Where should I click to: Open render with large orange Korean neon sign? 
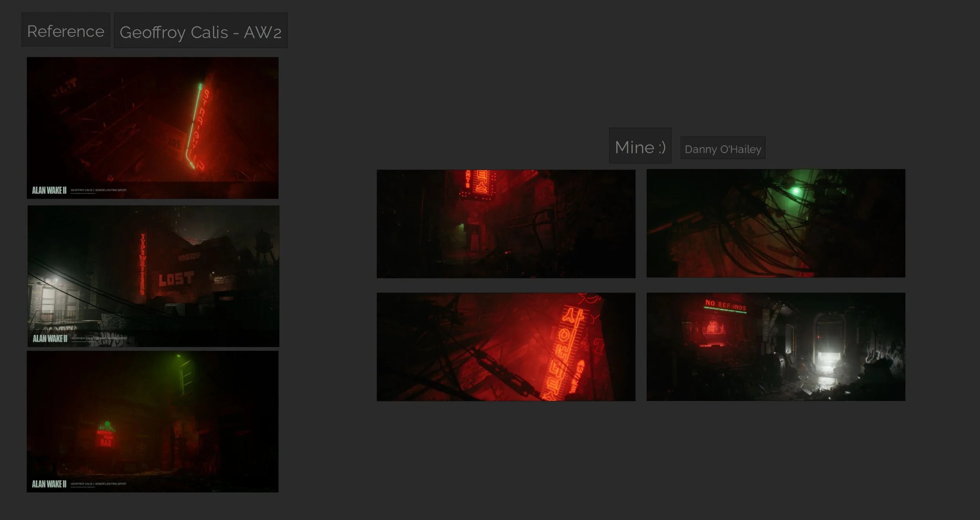coord(506,347)
